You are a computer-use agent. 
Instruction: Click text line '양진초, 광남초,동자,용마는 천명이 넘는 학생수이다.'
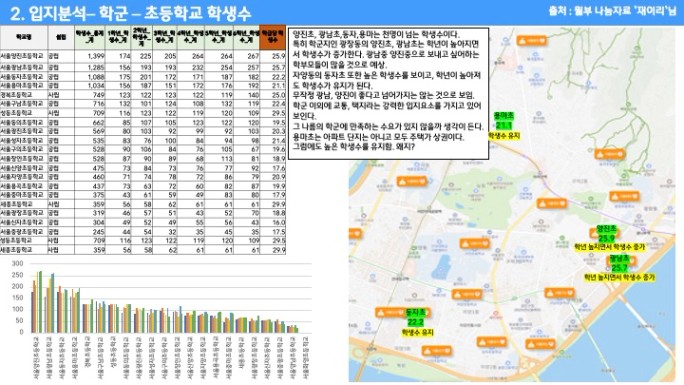pyautogui.click(x=376, y=34)
